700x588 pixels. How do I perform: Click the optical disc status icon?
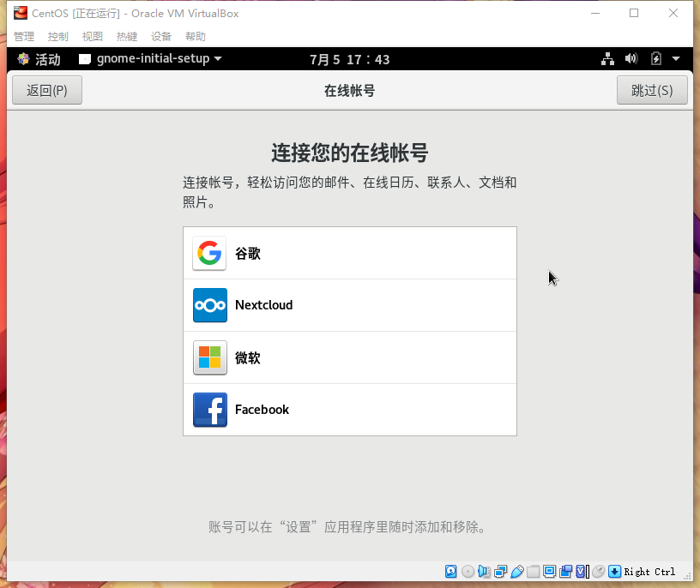(468, 572)
